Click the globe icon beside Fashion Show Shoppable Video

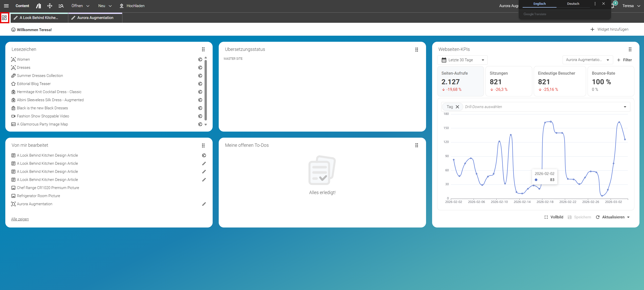200,116
